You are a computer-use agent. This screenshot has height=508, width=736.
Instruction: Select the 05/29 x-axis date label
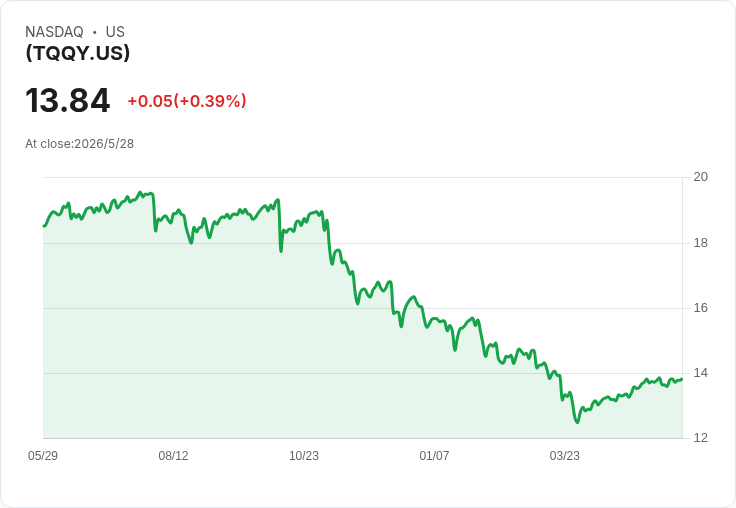tap(43, 455)
